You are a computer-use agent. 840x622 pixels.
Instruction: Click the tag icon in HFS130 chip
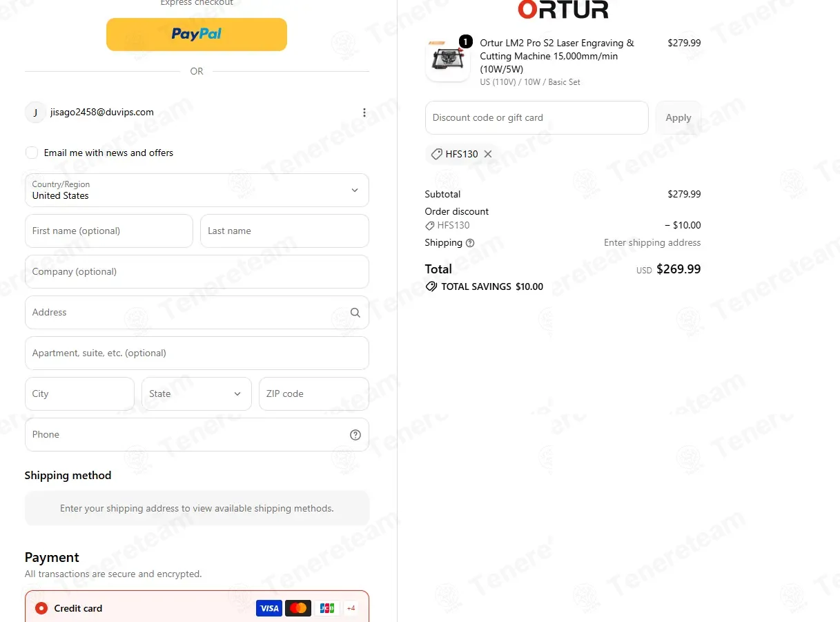[x=437, y=154]
